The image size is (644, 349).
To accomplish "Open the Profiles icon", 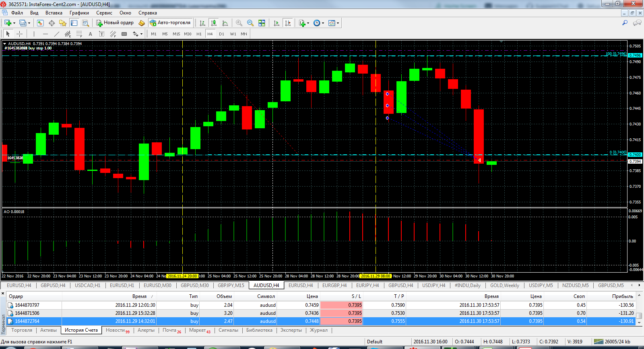I will pos(23,23).
